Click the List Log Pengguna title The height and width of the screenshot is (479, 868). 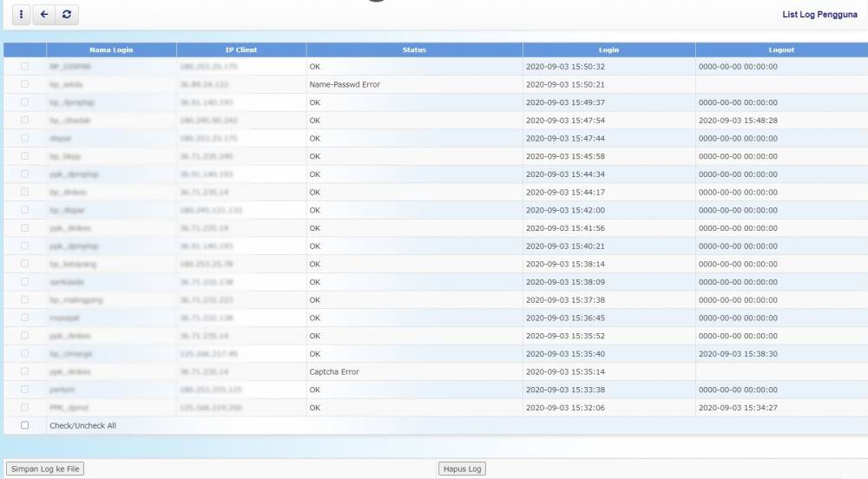[x=819, y=15]
